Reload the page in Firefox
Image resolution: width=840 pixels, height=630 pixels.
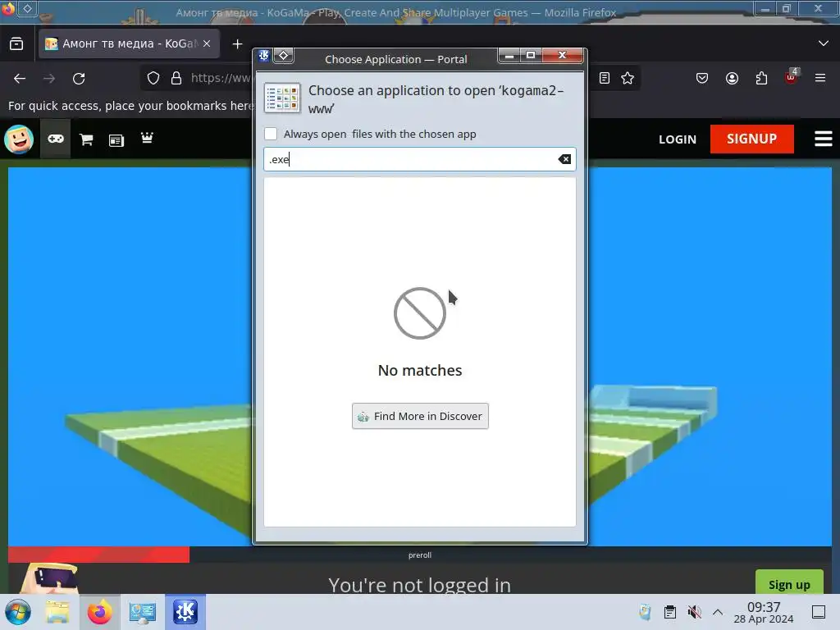[x=79, y=79]
